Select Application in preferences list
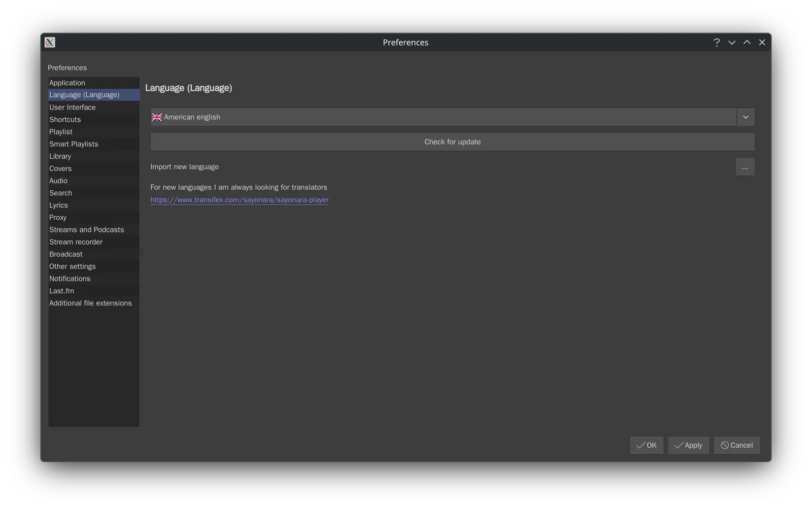The width and height of the screenshot is (812, 510). 94,83
